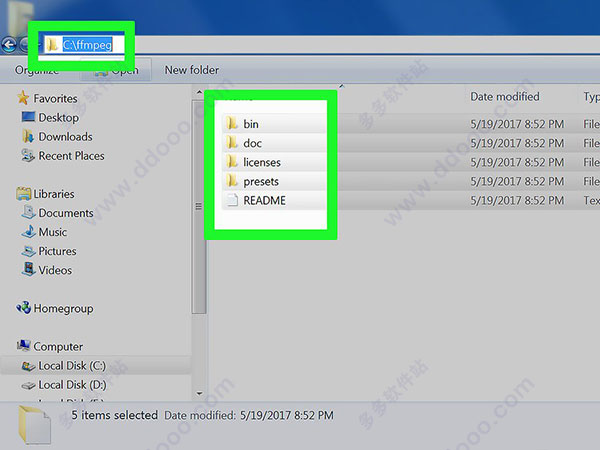Open the Videos library

pos(55,271)
